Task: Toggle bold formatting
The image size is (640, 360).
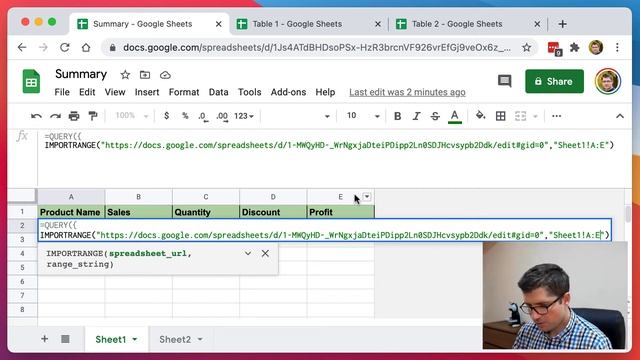Action: pyautogui.click(x=397, y=116)
